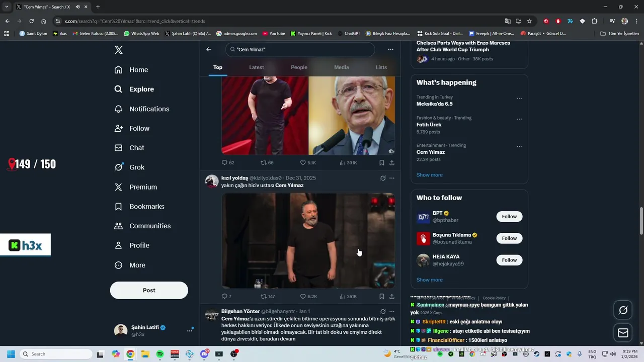The image size is (644, 362).
Task: Click the kızıl yoldaş profile avatar
Action: click(212, 182)
